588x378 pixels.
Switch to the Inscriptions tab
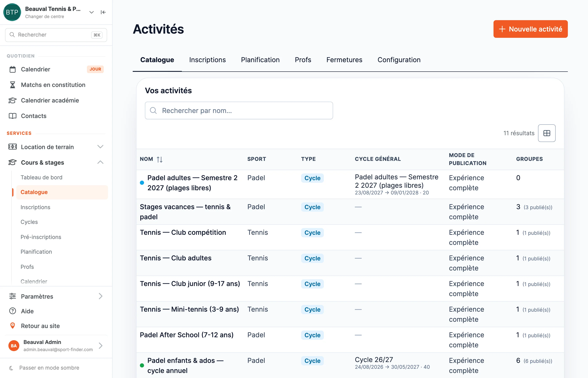pos(207,60)
